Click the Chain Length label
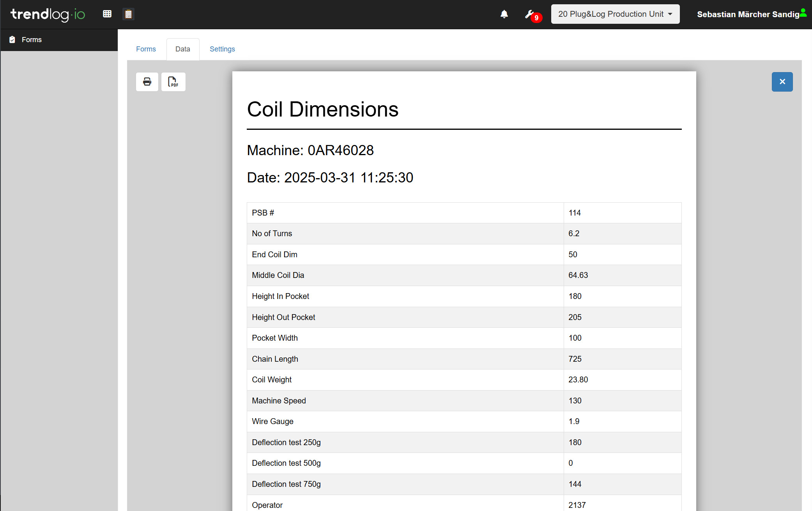The width and height of the screenshot is (812, 511). pyautogui.click(x=275, y=359)
